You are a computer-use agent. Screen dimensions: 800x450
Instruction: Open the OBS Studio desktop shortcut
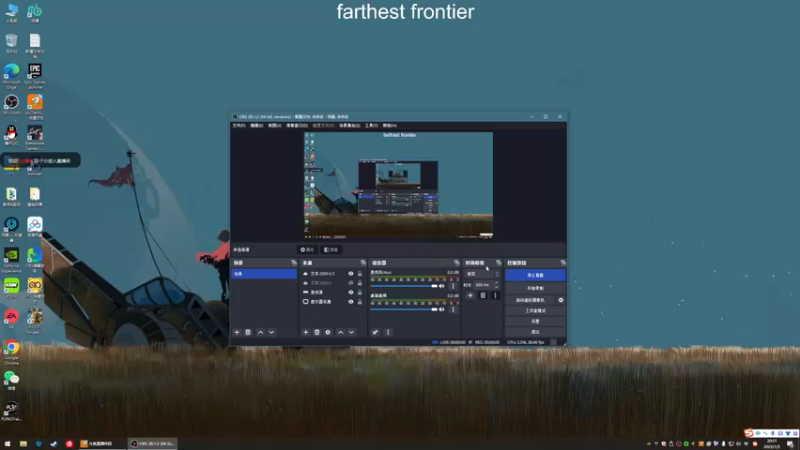click(11, 105)
